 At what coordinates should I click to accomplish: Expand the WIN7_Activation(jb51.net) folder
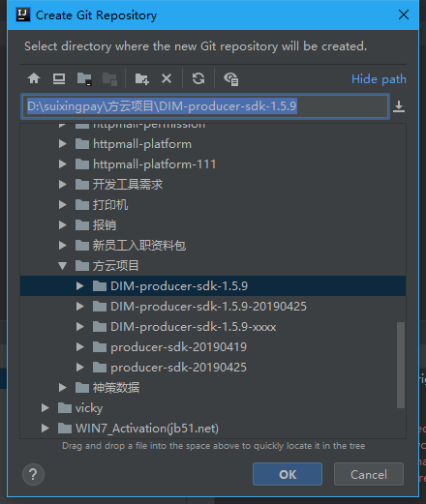click(x=45, y=429)
